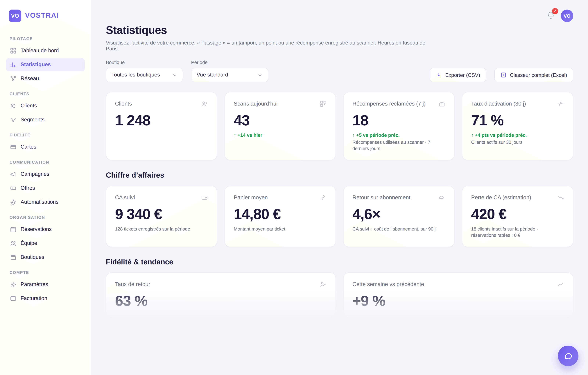Click the Boutiques store icon
Screen dimensions: 588x375
[x=13, y=257]
